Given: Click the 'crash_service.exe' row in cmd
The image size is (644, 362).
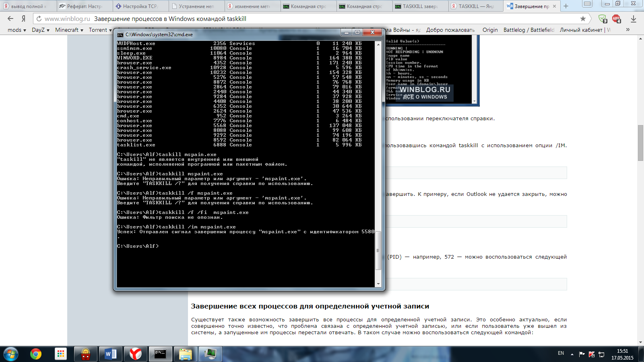Looking at the screenshot, I should pos(239,68).
